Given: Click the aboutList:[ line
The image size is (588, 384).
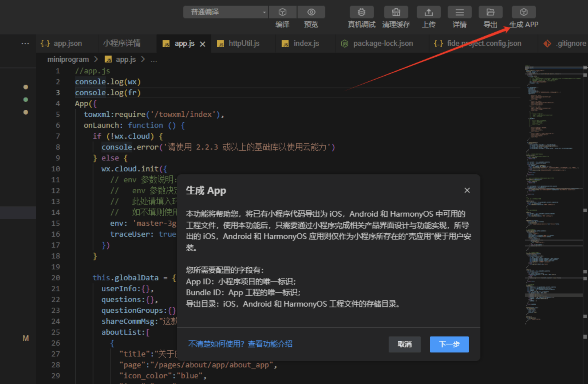Looking at the screenshot, I should click(126, 332).
